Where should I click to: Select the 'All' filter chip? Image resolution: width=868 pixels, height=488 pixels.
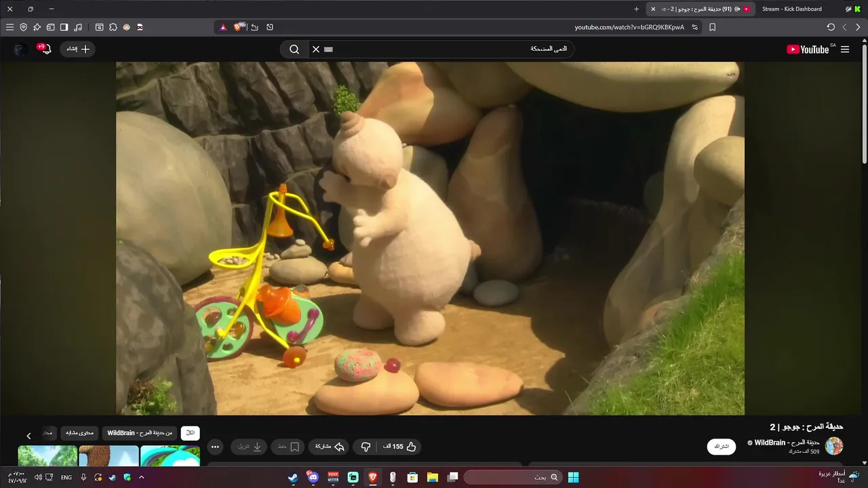[191, 432]
